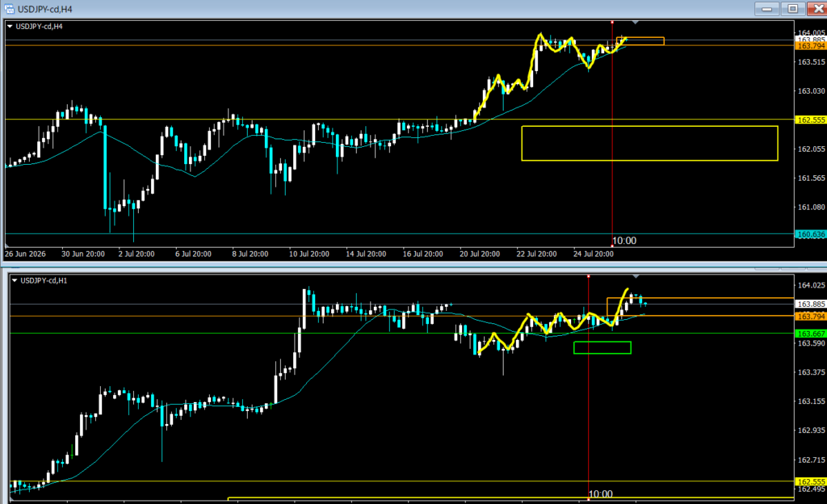The width and height of the screenshot is (827, 504).
Task: Minimize the USDJPY-cd,H4 chart window
Action: pyautogui.click(x=767, y=8)
